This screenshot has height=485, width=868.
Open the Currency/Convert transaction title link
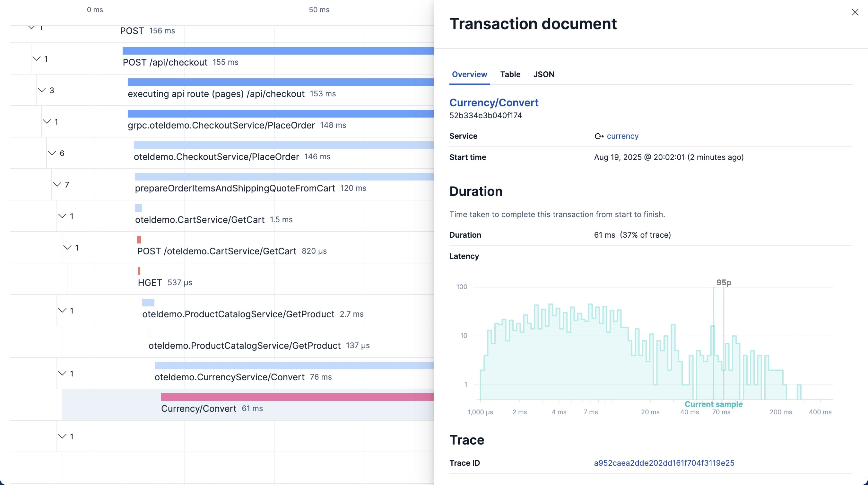[494, 102]
